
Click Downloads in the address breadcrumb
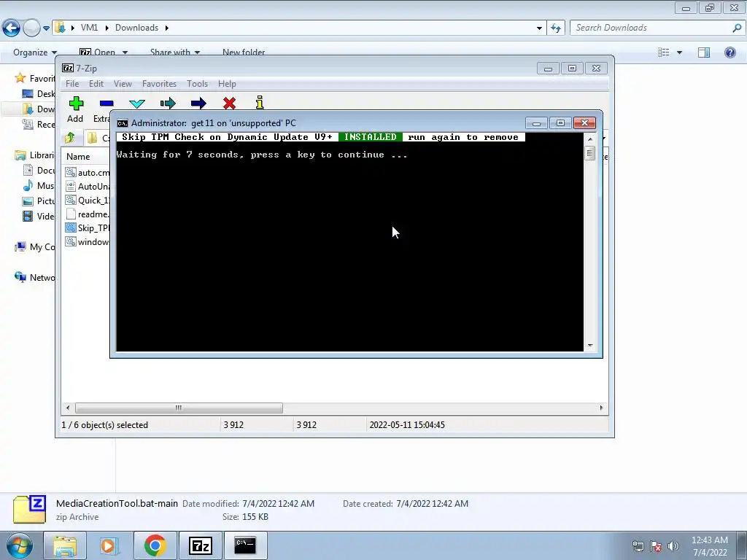click(x=136, y=28)
